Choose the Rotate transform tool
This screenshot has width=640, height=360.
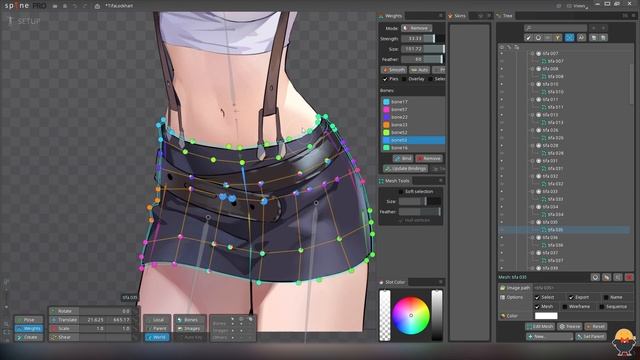point(64,311)
